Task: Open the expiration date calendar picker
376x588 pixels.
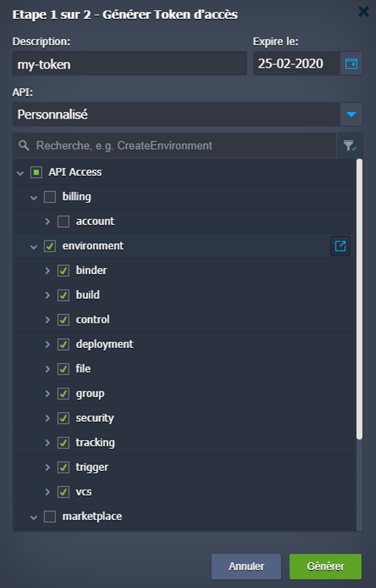Action: click(x=351, y=64)
